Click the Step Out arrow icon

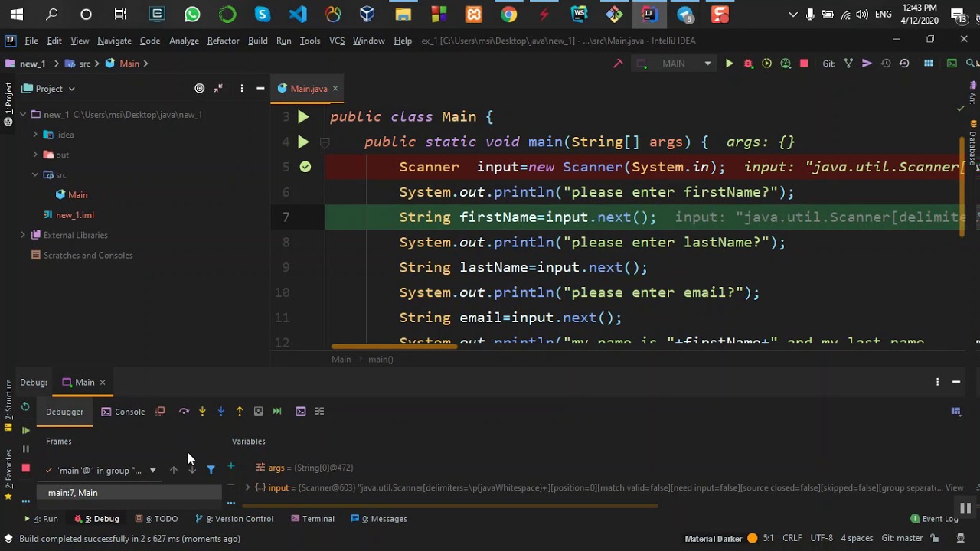[240, 412]
